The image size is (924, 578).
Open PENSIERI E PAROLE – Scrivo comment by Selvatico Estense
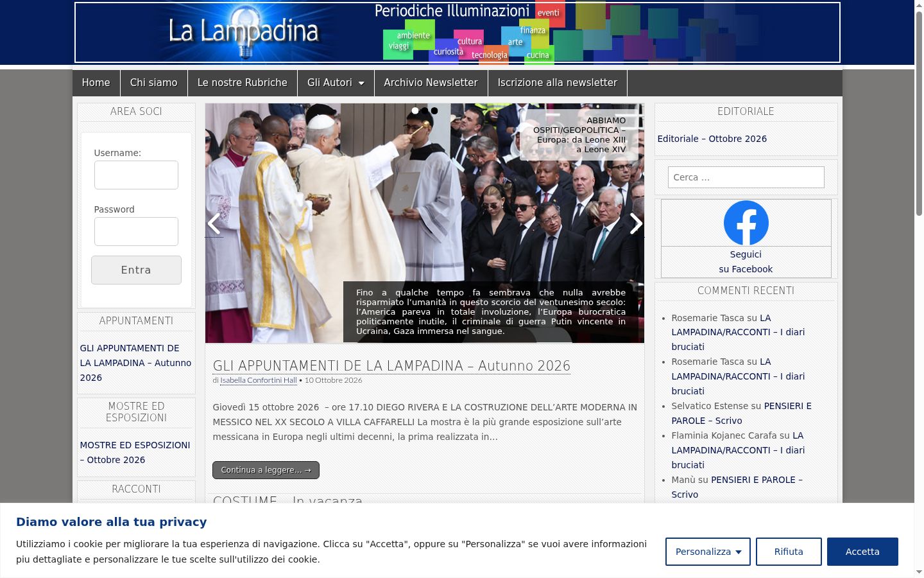click(741, 413)
